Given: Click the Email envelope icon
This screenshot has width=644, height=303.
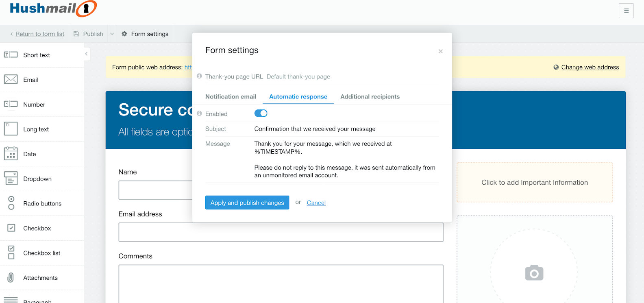Looking at the screenshot, I should [11, 80].
